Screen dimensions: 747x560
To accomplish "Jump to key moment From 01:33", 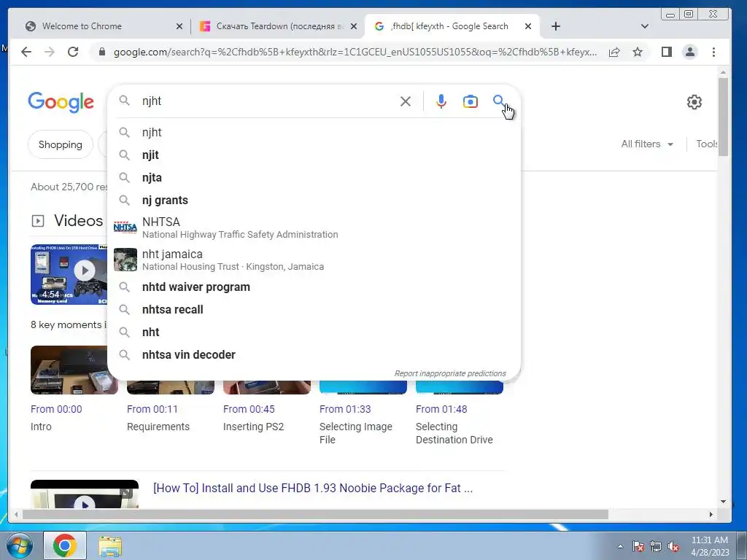I will pos(345,409).
